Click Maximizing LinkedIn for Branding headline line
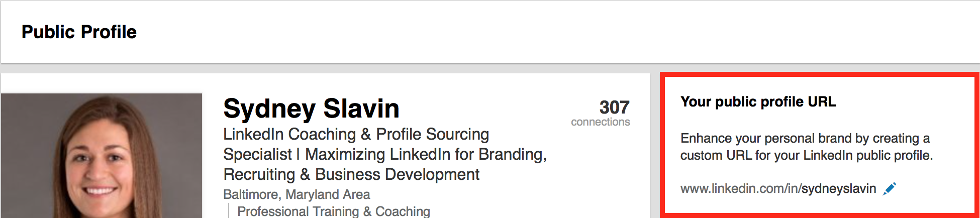The image size is (980, 218). 426,154
